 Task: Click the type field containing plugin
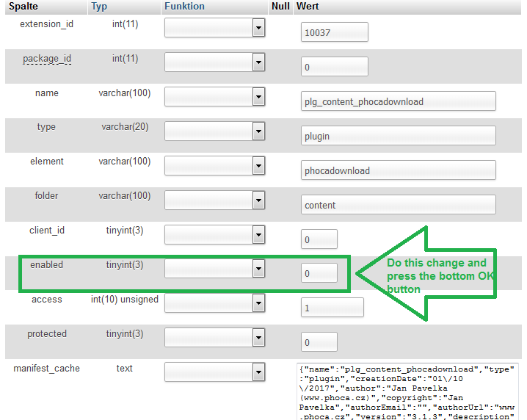click(398, 136)
